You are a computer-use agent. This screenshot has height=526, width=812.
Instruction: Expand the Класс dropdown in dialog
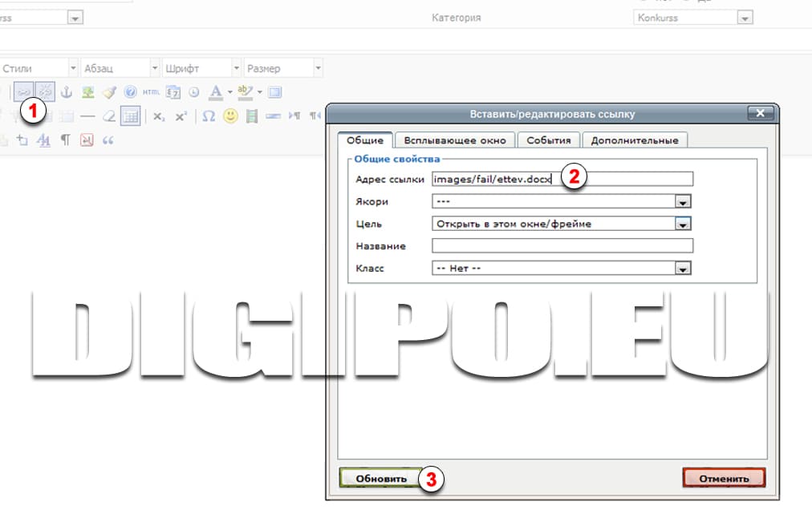[683, 269]
